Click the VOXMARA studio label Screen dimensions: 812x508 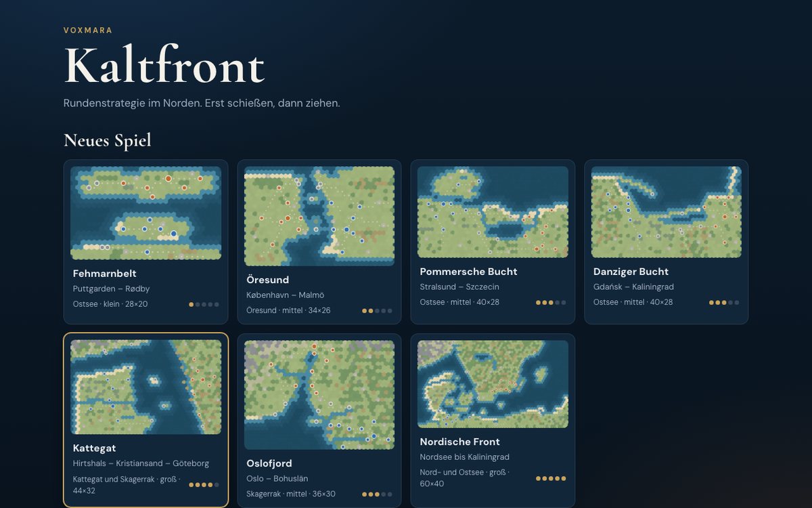[88, 30]
